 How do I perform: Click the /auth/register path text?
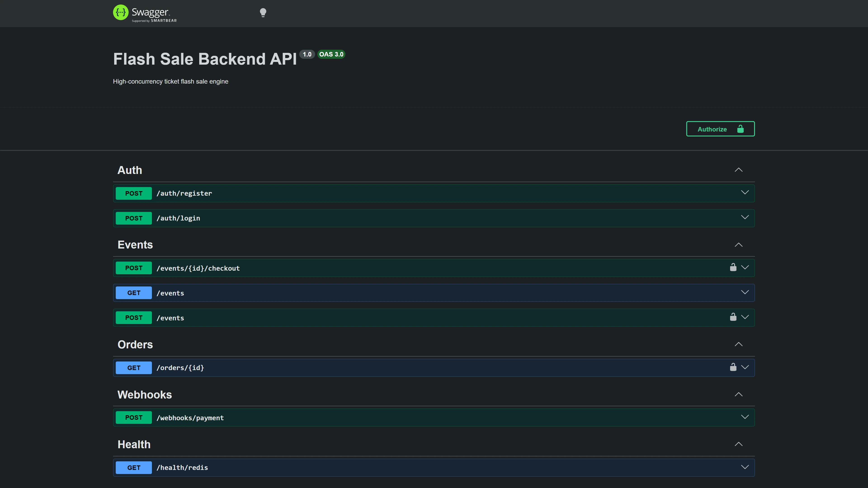[x=184, y=193]
